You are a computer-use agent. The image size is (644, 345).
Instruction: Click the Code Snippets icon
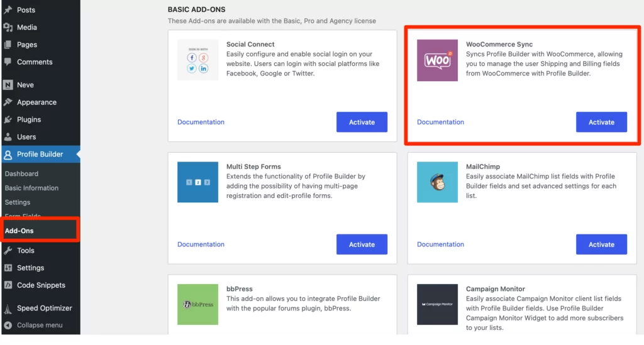8,285
